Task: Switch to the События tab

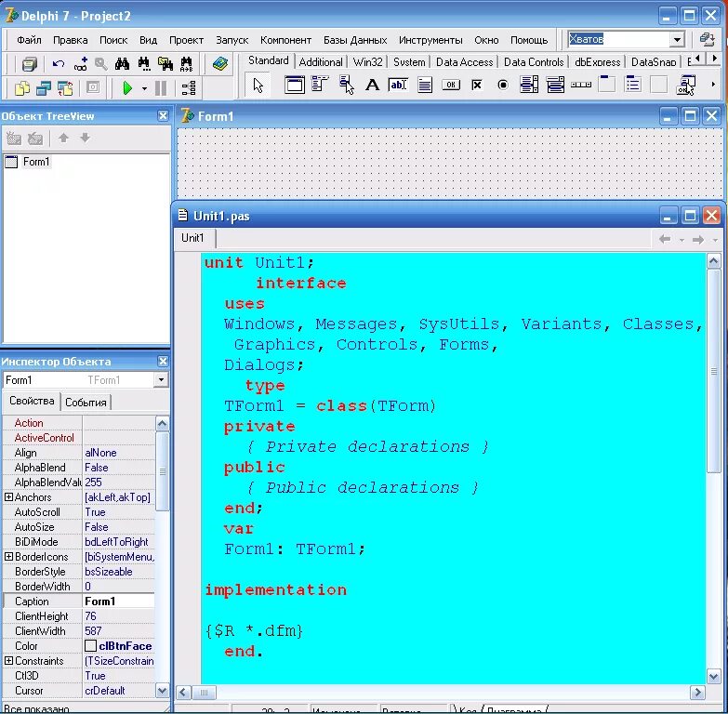Action: [86, 403]
